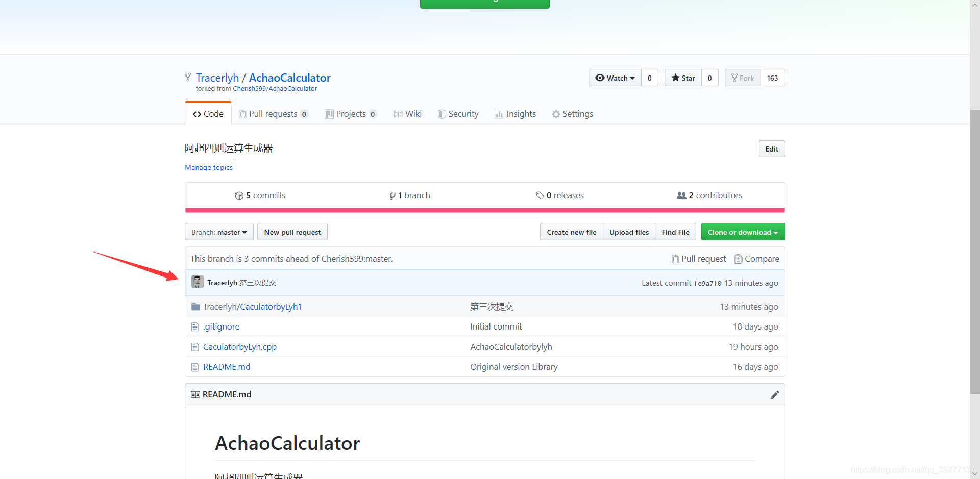This screenshot has width=980, height=479.
Task: View the 0 releases page
Action: pyautogui.click(x=560, y=195)
